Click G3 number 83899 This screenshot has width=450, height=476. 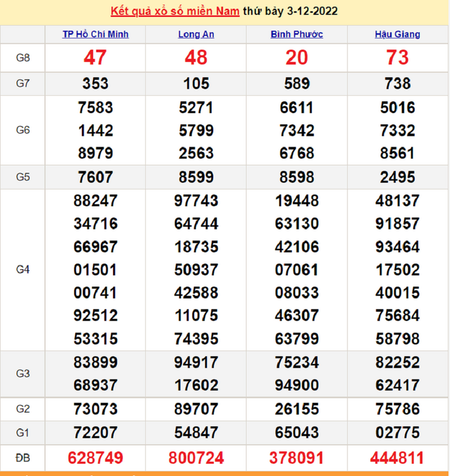point(96,362)
